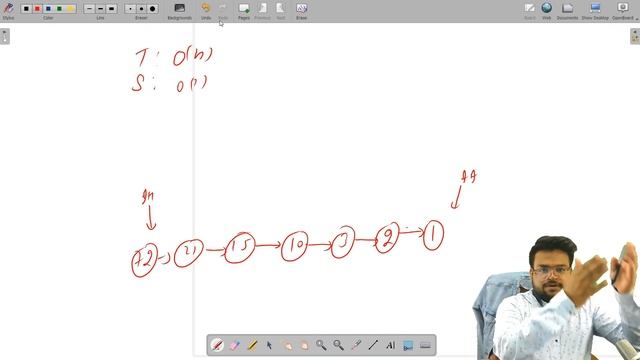This screenshot has width=640, height=360.
Task: Open Documents mode
Action: [567, 11]
